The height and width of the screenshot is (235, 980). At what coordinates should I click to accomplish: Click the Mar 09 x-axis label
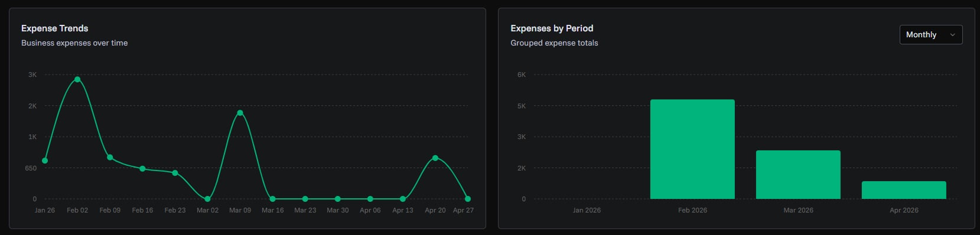point(240,210)
